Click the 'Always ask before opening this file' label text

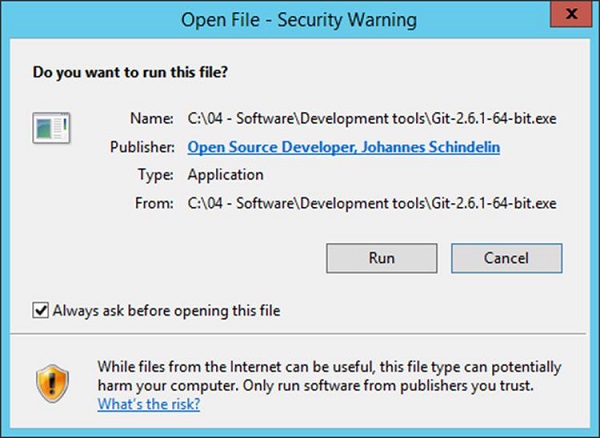click(166, 311)
